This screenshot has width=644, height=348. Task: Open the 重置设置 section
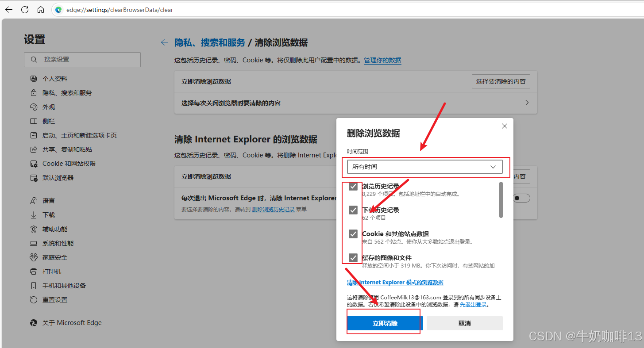55,300
